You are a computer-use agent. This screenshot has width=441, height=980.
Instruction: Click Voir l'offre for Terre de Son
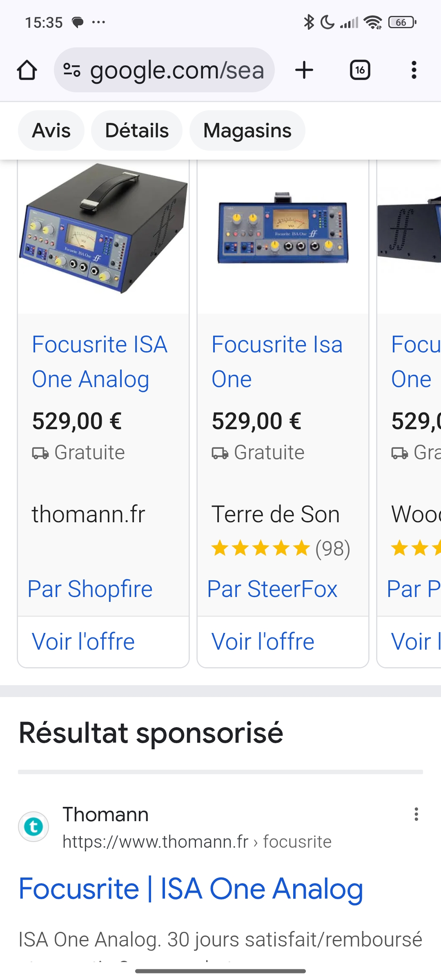pyautogui.click(x=263, y=641)
